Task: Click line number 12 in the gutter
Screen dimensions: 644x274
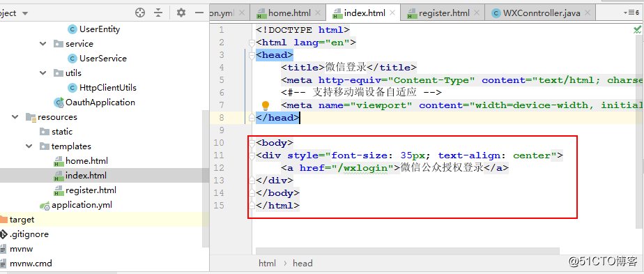Action: (220, 167)
